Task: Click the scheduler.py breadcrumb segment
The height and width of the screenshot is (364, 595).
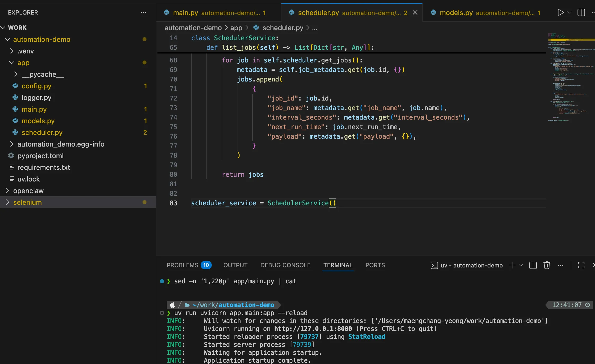Action: point(282,28)
